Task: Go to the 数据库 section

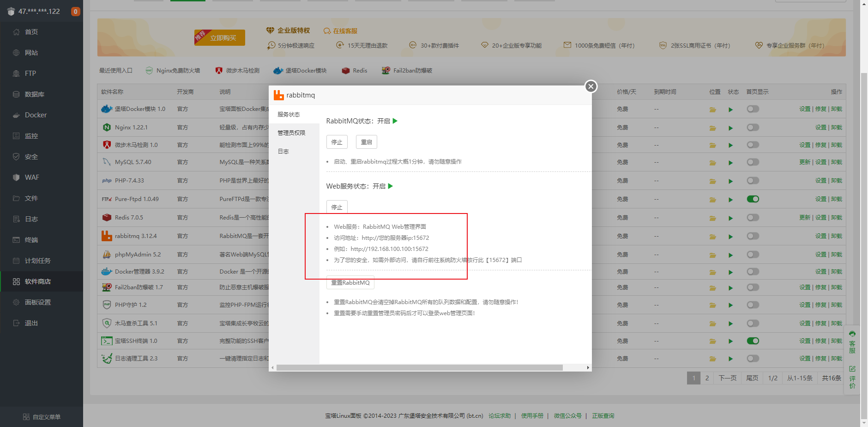Action: (x=35, y=94)
